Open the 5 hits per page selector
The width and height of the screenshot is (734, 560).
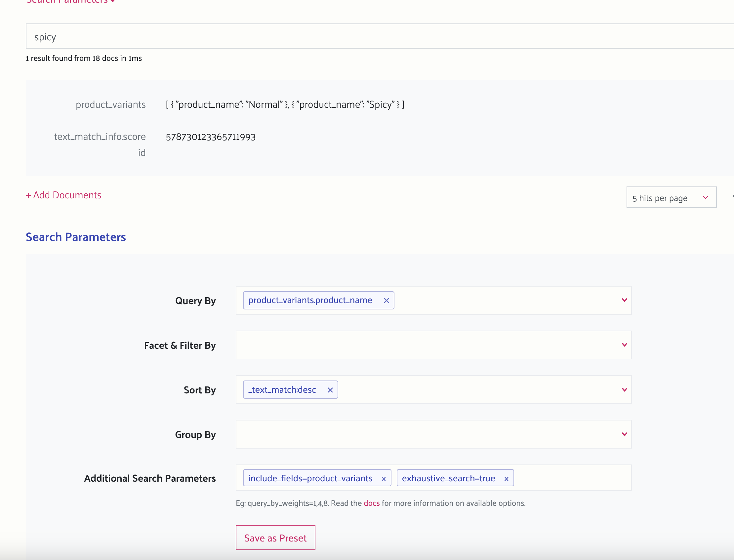pos(671,197)
